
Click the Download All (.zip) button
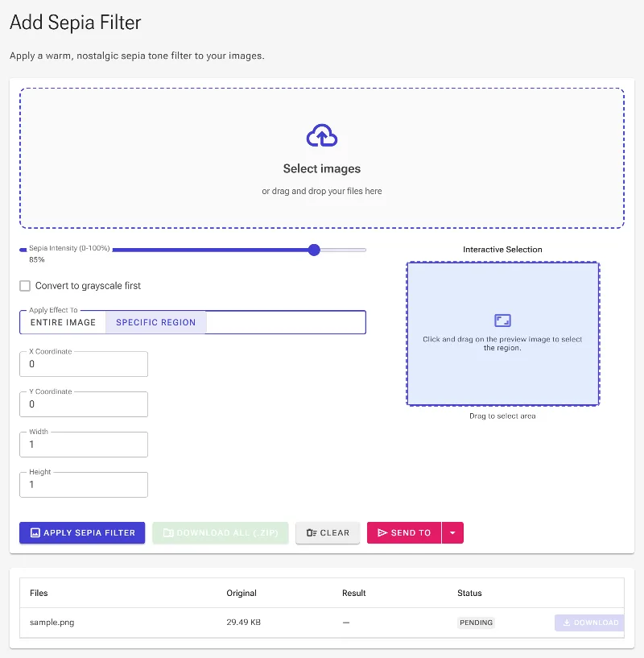pyautogui.click(x=221, y=532)
